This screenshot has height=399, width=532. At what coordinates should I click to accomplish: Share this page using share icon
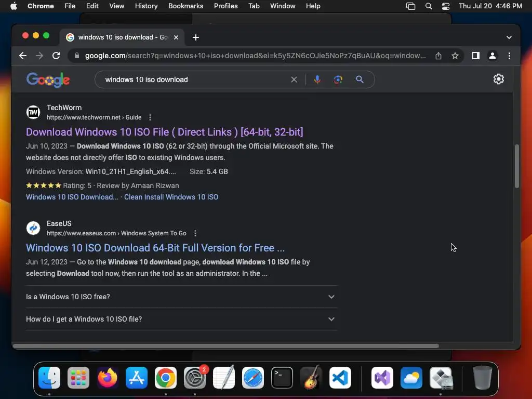tap(438, 56)
